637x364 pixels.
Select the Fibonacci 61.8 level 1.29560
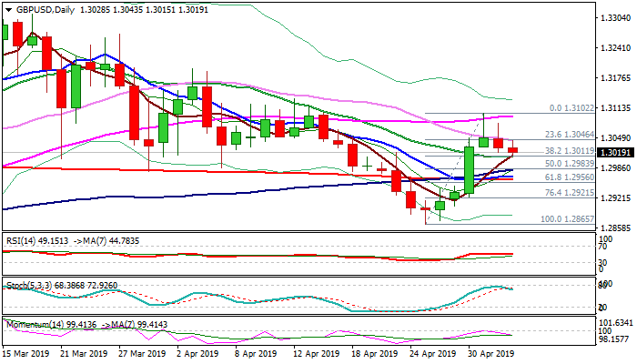pos(570,177)
